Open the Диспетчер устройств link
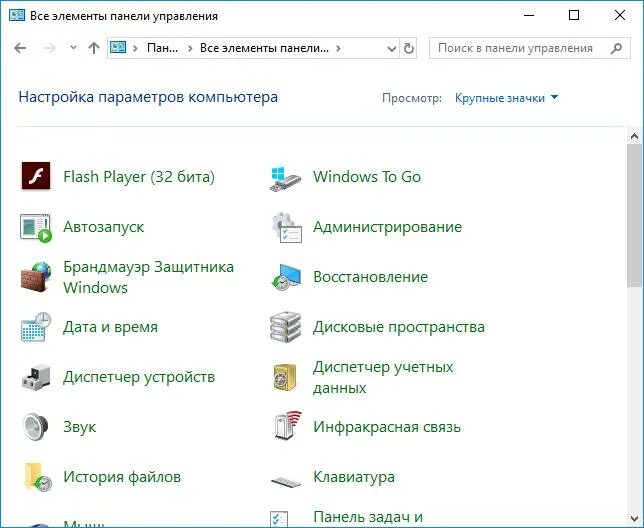This screenshot has width=644, height=528. 139,377
